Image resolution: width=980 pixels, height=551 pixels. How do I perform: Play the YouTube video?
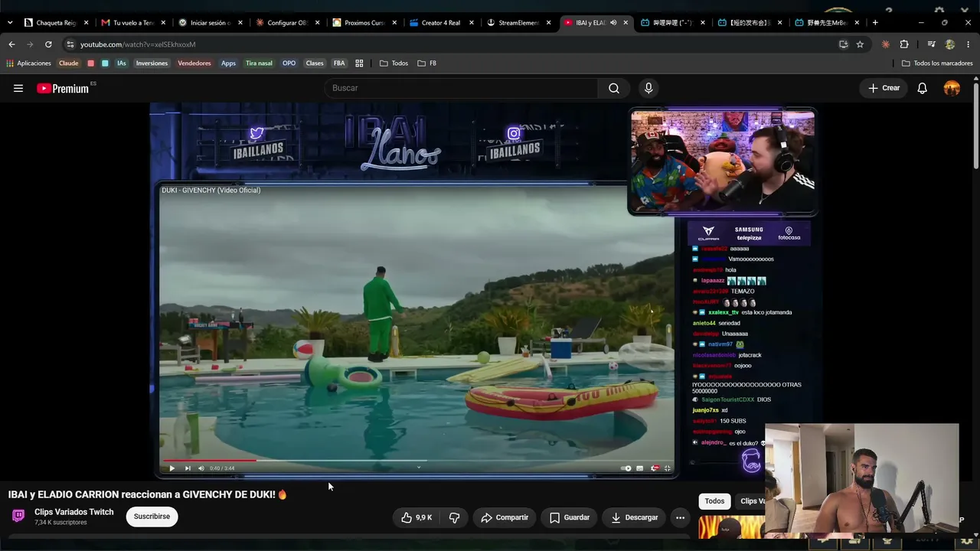click(x=171, y=468)
